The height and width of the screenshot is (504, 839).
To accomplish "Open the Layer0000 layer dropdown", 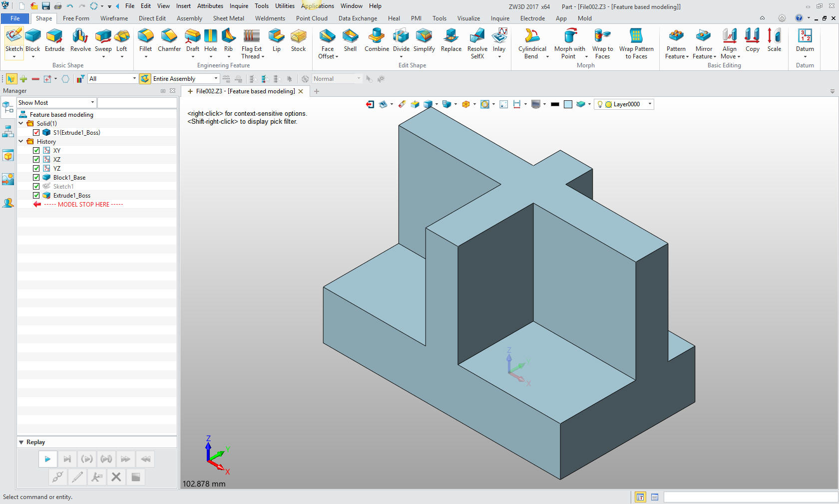I will pos(649,104).
